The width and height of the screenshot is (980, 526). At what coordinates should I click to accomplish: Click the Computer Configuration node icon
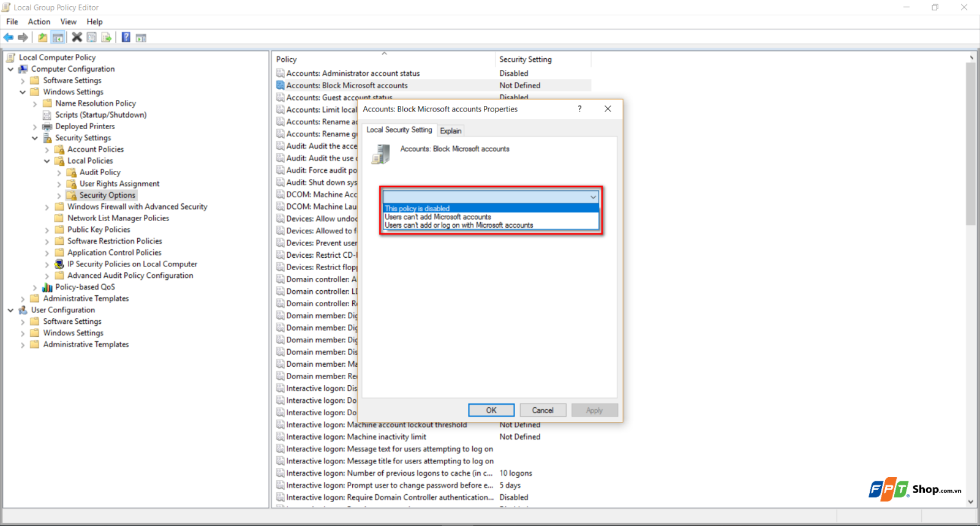23,69
